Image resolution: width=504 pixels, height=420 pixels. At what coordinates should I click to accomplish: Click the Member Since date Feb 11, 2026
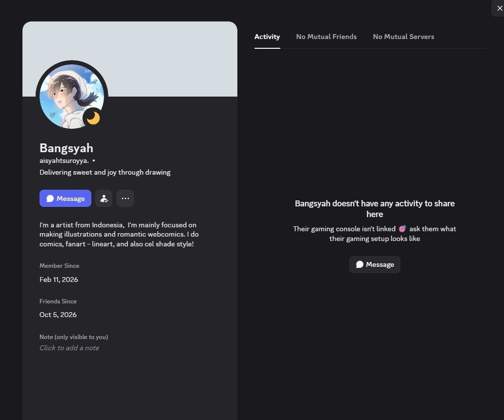tap(59, 280)
